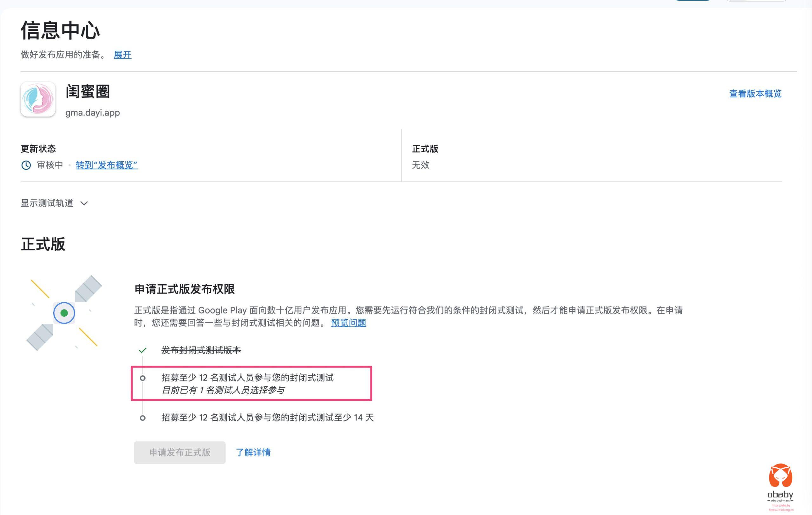Click the 闺蜜圈 app title

[88, 92]
